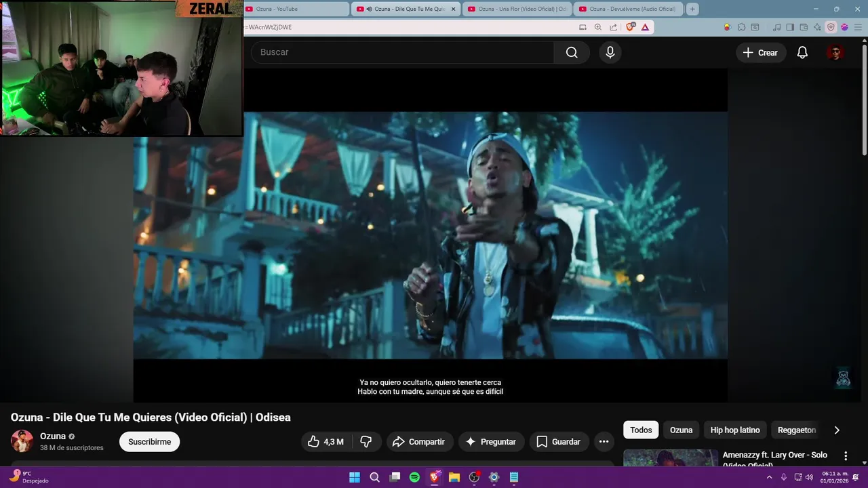Screen dimensions: 868x488
Task: Show hidden system tray icons chevron
Action: (x=769, y=477)
